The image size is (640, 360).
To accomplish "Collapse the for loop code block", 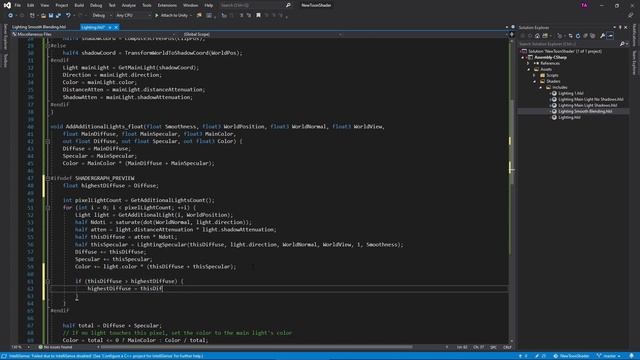I will 48,208.
